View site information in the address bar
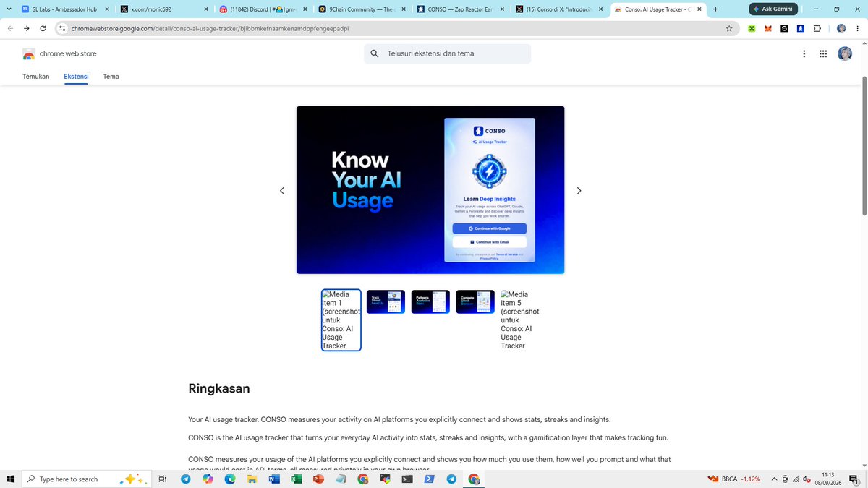 pos(62,28)
